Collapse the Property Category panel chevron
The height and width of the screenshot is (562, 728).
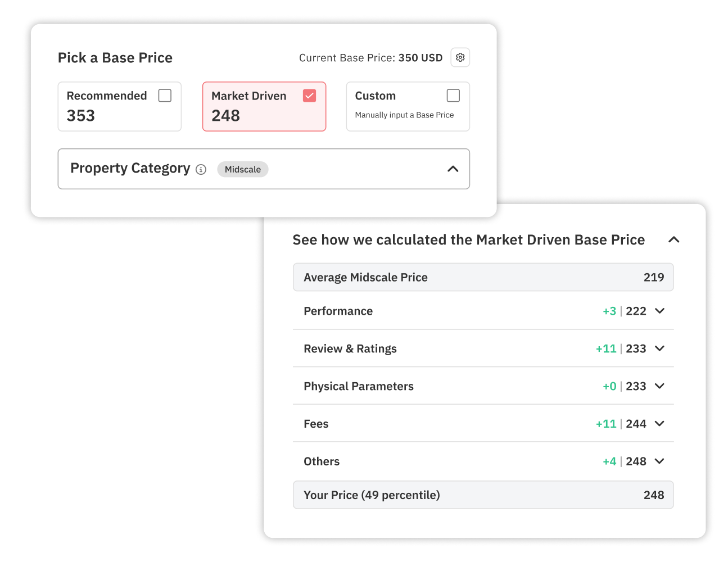[453, 169]
